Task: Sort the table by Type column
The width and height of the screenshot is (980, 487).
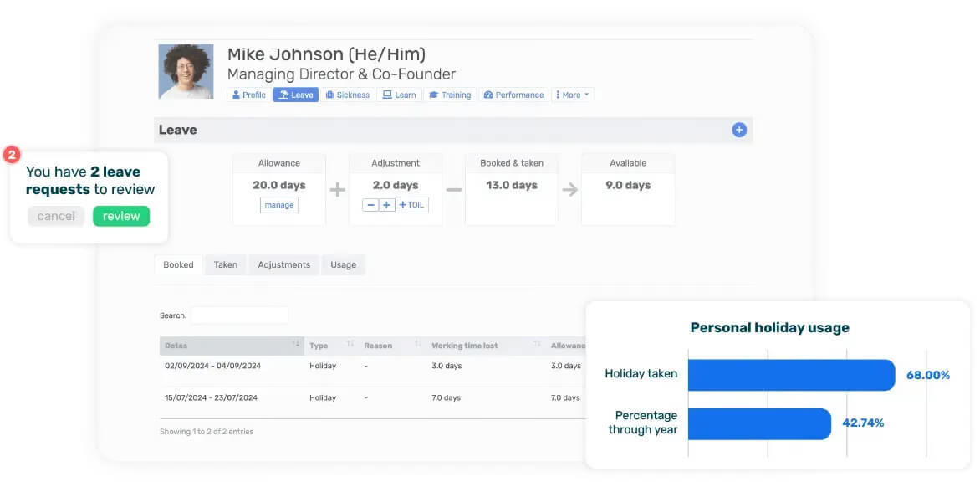Action: (332, 346)
